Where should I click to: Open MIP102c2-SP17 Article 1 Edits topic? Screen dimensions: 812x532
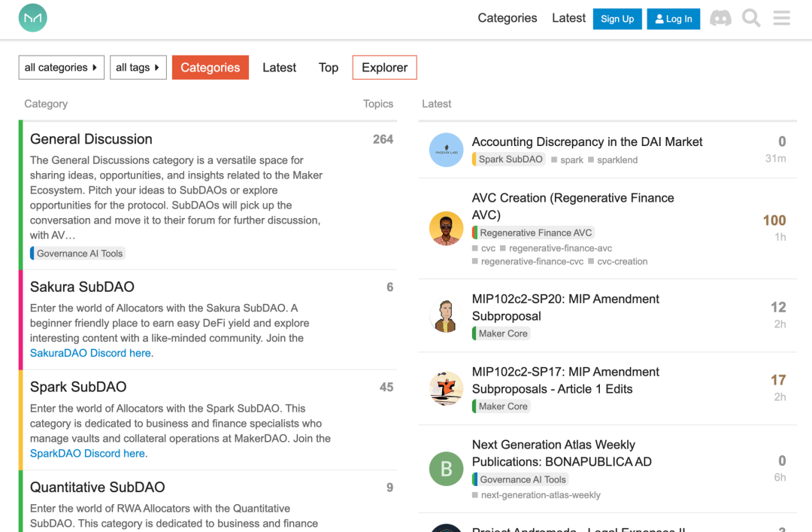[565, 380]
